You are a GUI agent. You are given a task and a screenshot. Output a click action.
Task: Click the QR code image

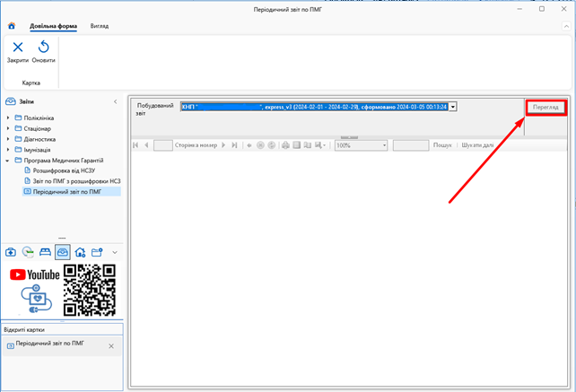click(x=89, y=290)
